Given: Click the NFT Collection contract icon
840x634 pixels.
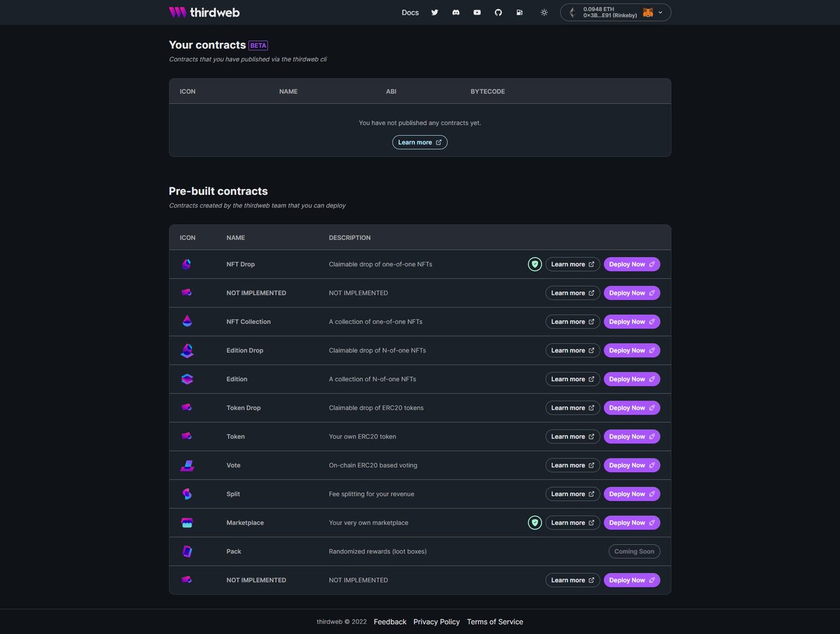Looking at the screenshot, I should [186, 322].
